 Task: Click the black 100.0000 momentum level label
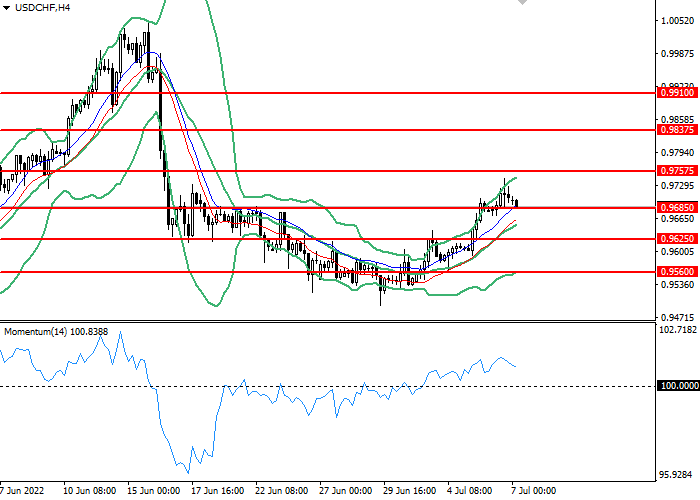(x=678, y=386)
